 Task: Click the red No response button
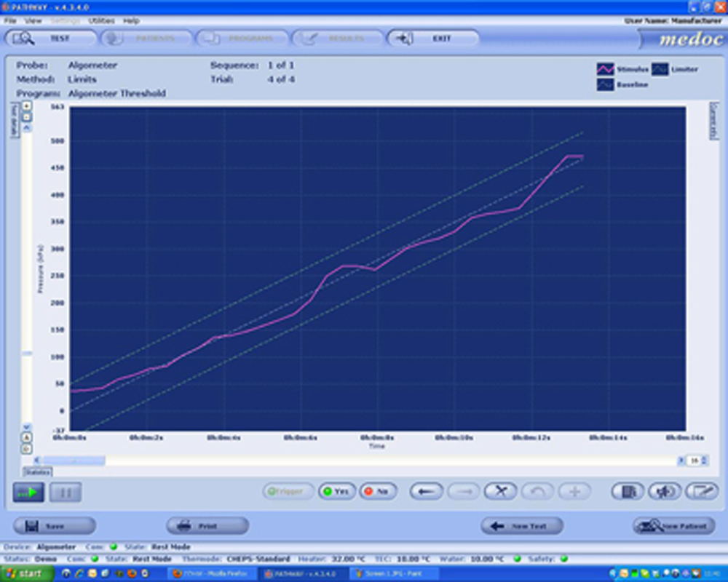click(376, 492)
